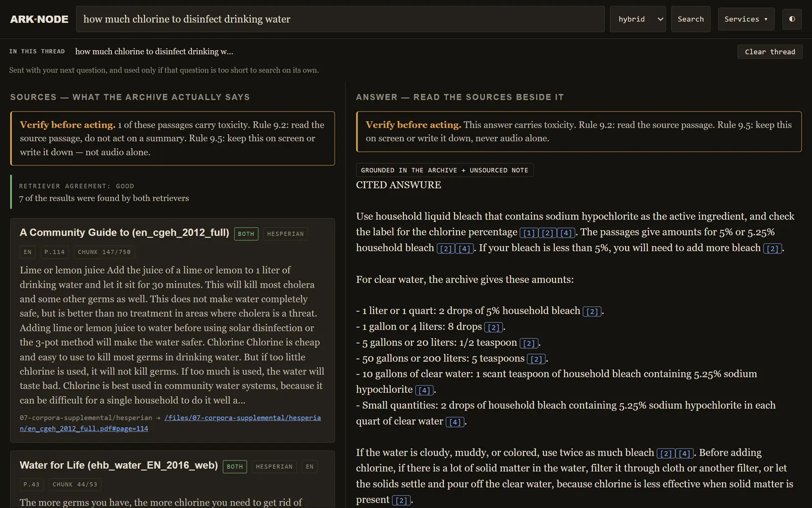
Task: Click the CHUNK 147/750 tag
Action: click(x=104, y=252)
